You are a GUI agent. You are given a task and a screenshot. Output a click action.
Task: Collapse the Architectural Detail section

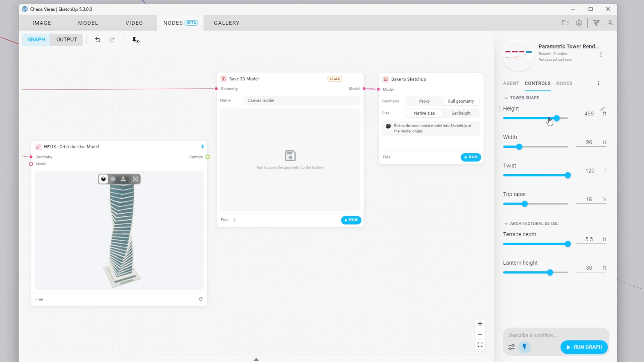coord(506,224)
